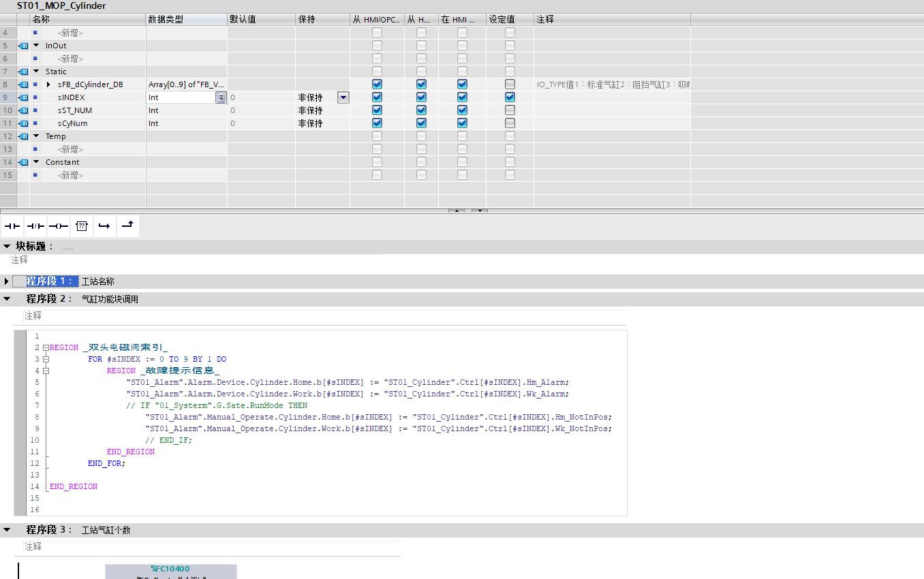Open retain dropdown for sINDEX

(x=343, y=97)
